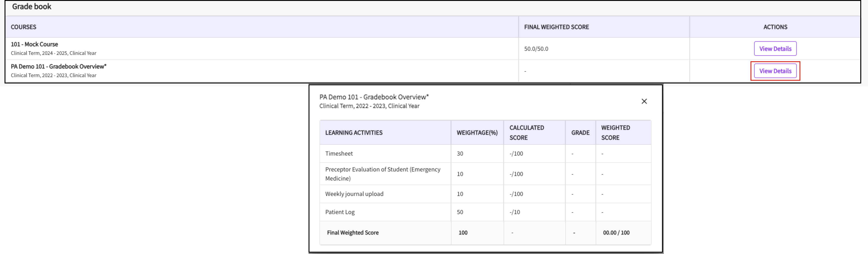
Task: Click the Learning Activities column header
Action: [353, 133]
